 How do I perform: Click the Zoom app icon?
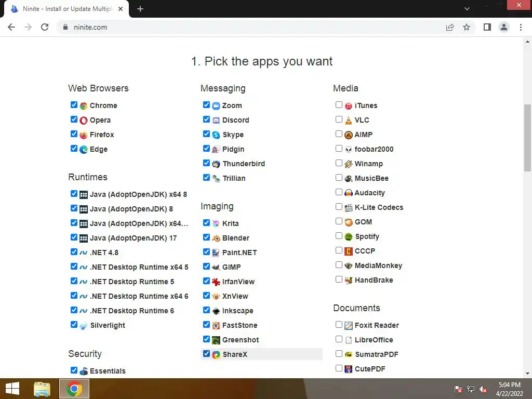point(216,106)
